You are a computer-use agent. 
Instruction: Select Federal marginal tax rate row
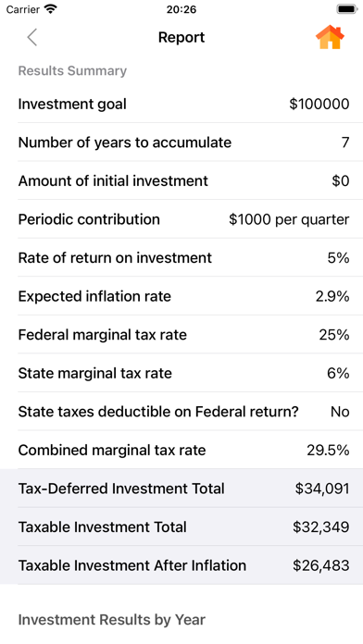(181, 335)
